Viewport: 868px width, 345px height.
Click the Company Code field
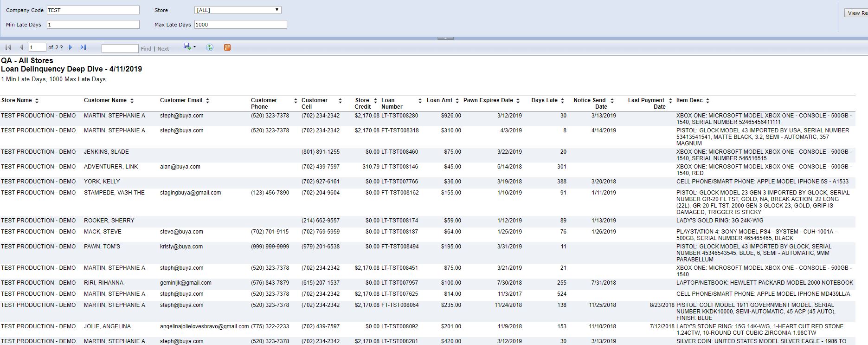[93, 10]
